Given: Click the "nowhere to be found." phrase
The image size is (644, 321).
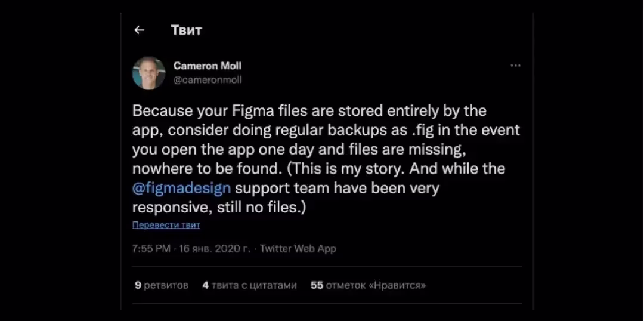Looking at the screenshot, I should pos(207,169).
